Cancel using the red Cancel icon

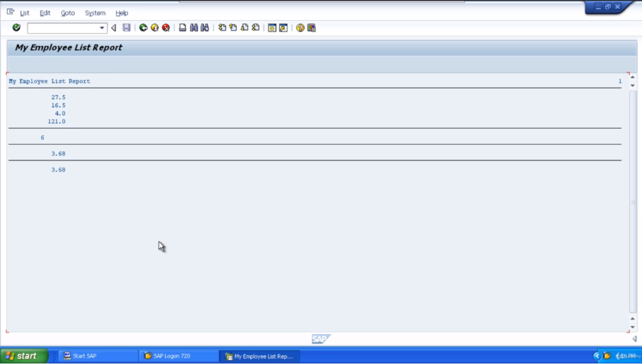[166, 28]
